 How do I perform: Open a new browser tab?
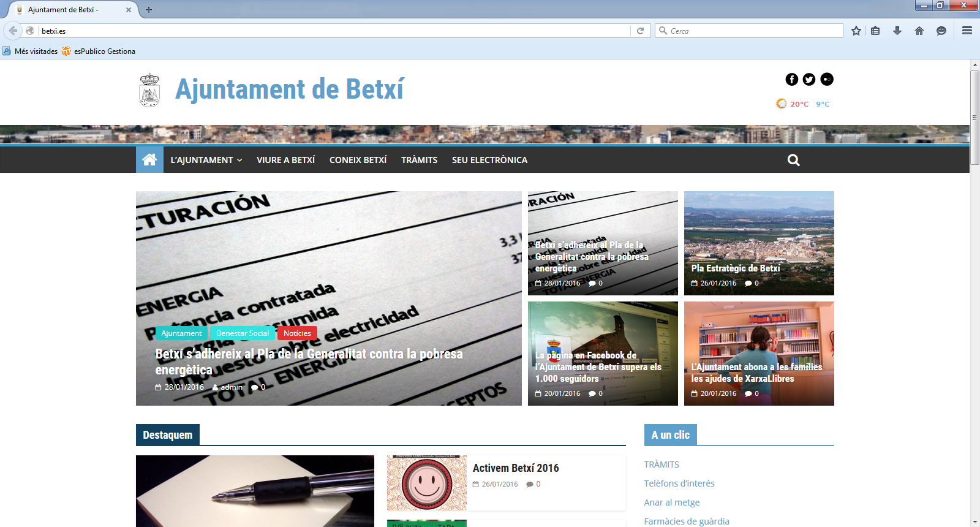click(x=149, y=10)
